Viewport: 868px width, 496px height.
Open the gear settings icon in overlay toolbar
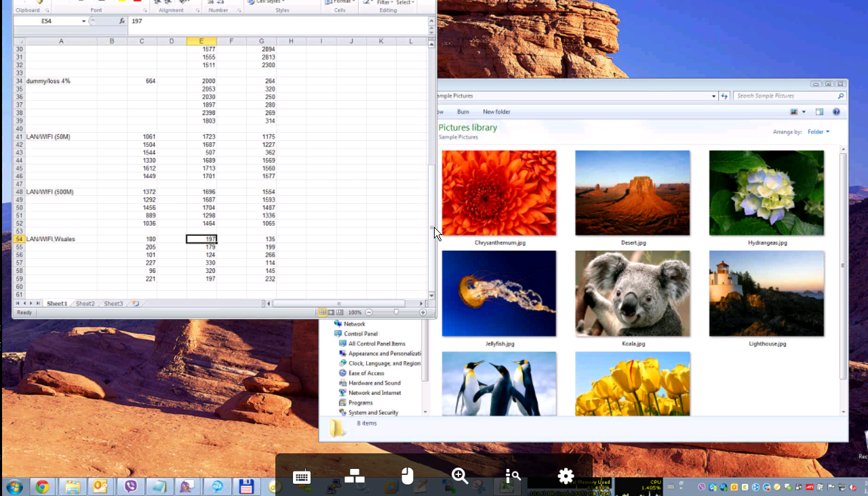pos(566,476)
